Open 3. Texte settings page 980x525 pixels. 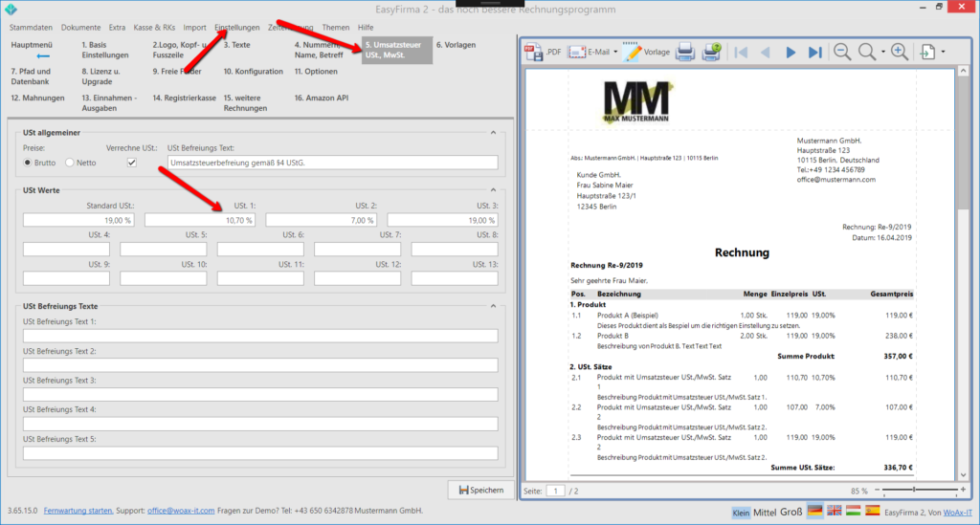[237, 45]
